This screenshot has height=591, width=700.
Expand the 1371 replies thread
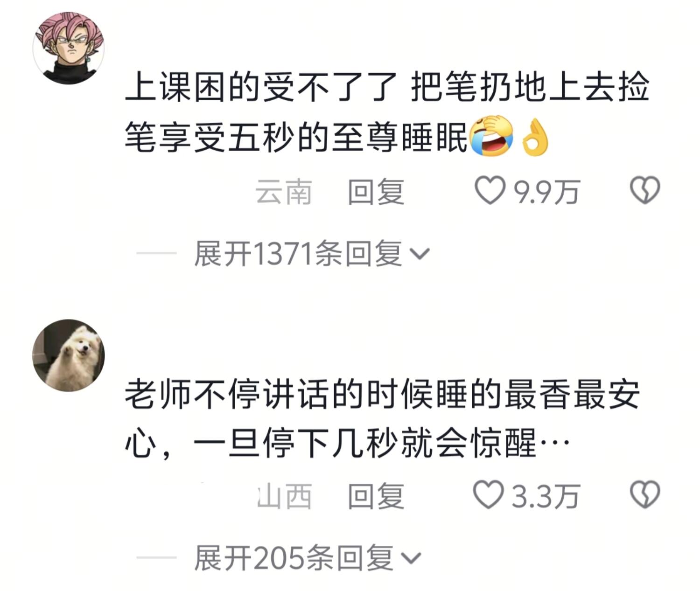pyautogui.click(x=312, y=254)
